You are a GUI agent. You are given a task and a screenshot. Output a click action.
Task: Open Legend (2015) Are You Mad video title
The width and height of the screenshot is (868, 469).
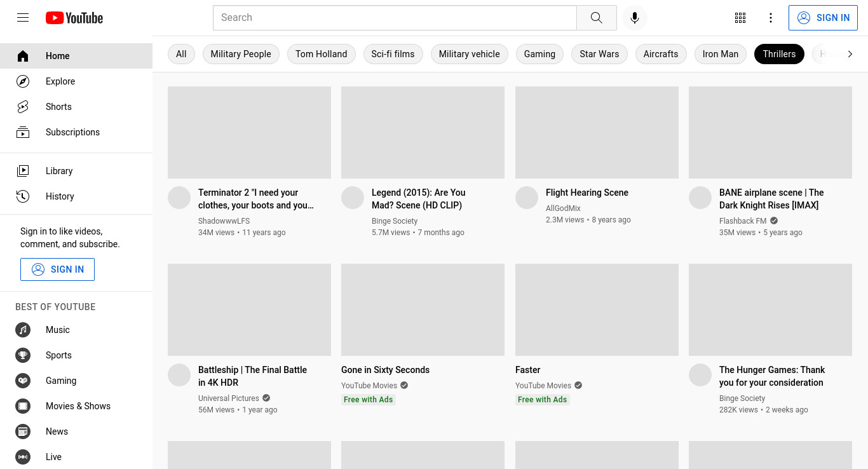(x=419, y=199)
